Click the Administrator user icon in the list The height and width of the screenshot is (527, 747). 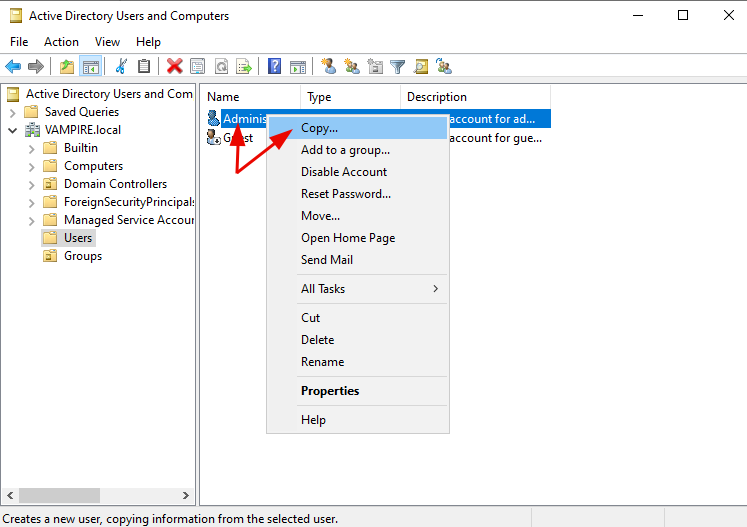coord(213,118)
